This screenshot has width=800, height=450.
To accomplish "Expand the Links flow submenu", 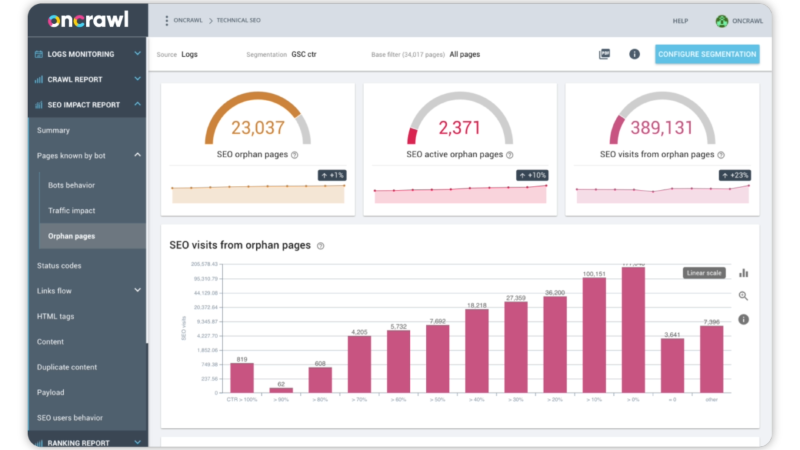I will [137, 291].
